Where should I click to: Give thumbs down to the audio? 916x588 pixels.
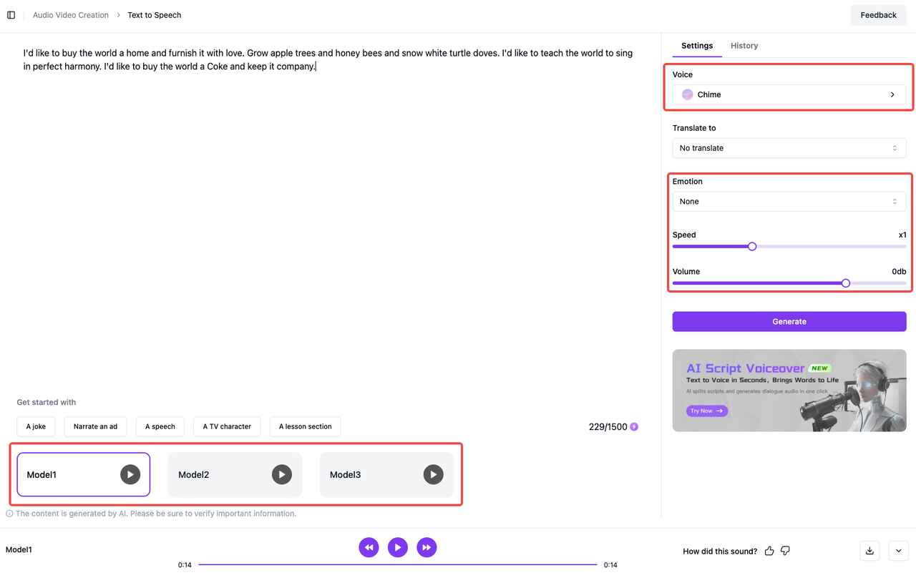click(785, 551)
